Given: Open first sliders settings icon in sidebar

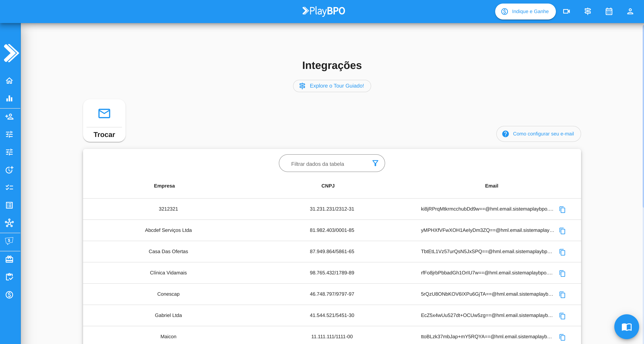Looking at the screenshot, I should click(10, 134).
